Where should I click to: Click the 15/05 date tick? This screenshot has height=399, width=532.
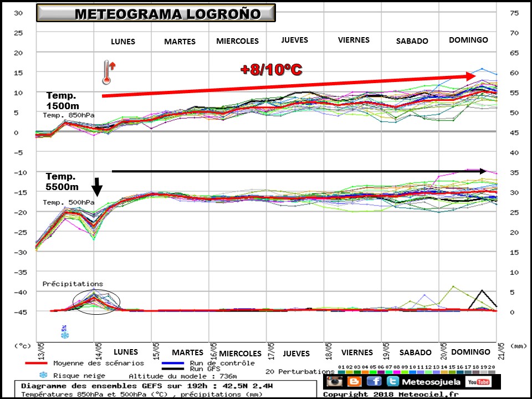click(x=156, y=351)
